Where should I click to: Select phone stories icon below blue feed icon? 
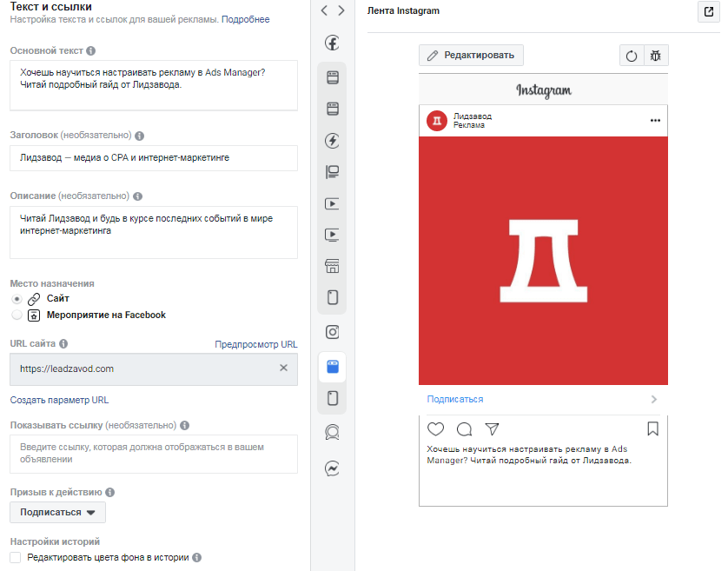click(333, 398)
